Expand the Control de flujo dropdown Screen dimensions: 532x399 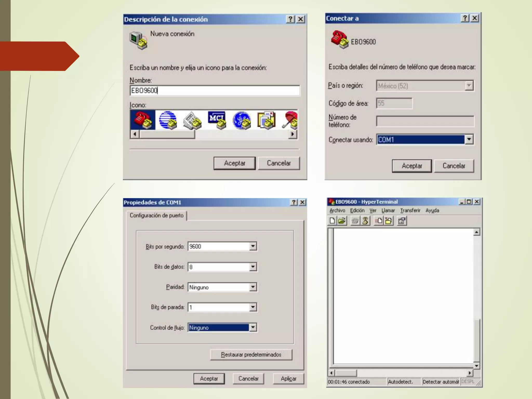(253, 328)
